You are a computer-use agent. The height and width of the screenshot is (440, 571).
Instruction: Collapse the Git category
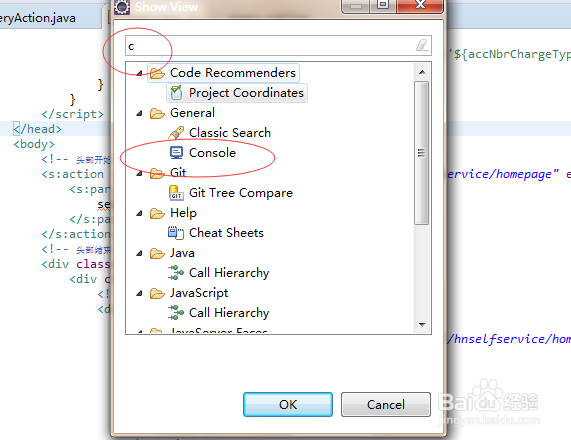click(x=139, y=173)
